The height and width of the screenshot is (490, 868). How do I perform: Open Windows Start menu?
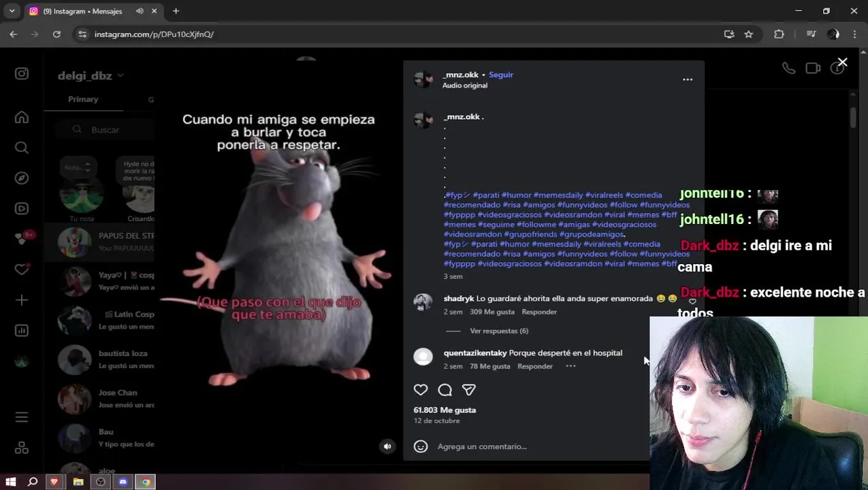point(10,482)
